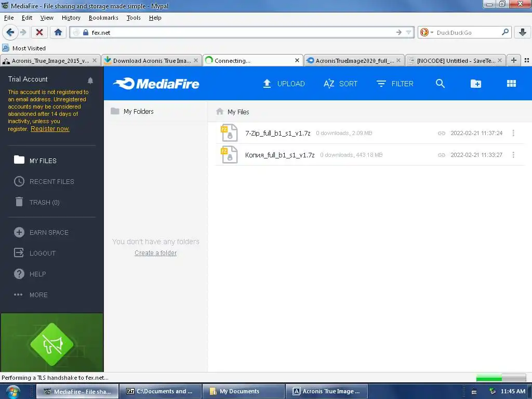Screen dimensions: 532x399
Task: Switch to Acronis True Image taskbar window
Action: [x=326, y=391]
